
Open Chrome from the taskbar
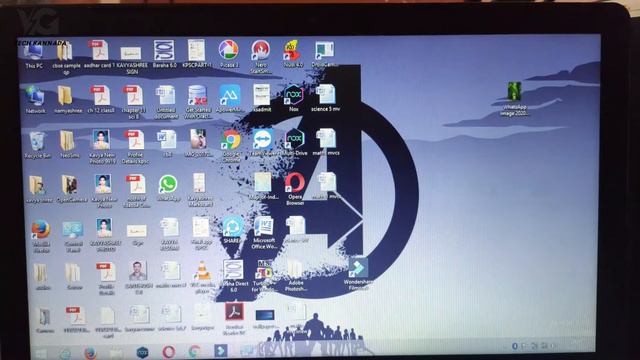(195, 352)
